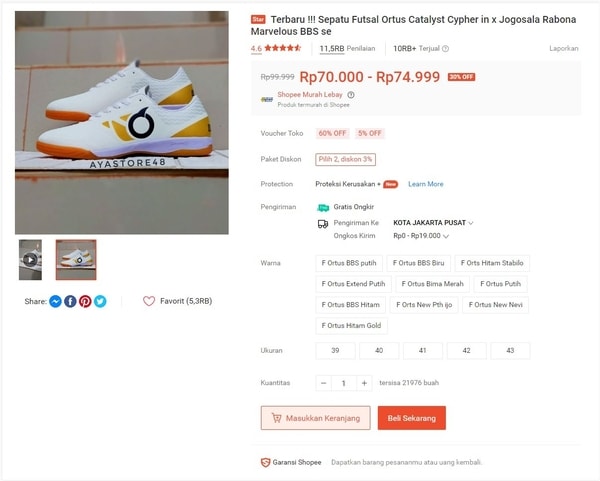Select the 60% OFF shop voucher

coord(332,133)
